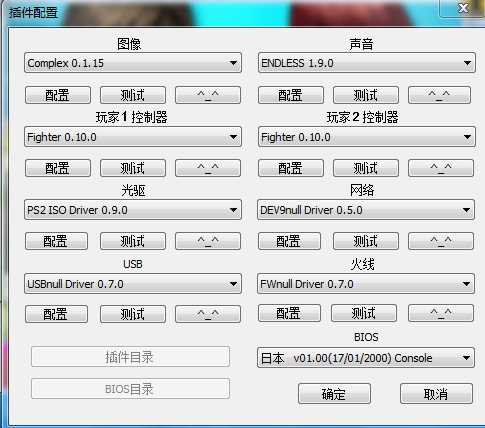Open 玩家1控制器 Fighter 0.10.0 dropdown

[x=133, y=137]
